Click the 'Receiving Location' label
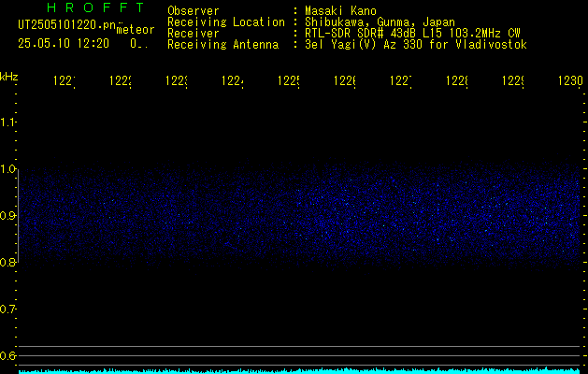588x374 pixels. click(226, 22)
